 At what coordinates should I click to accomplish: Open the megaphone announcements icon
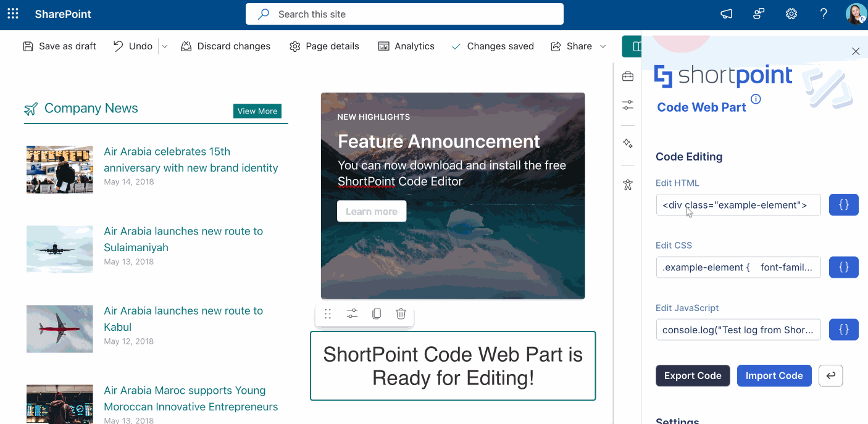(727, 14)
